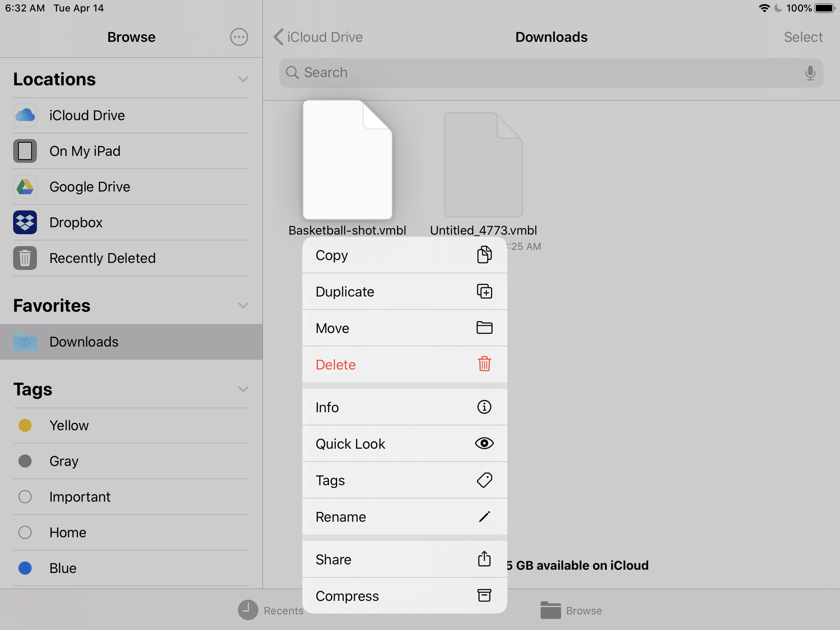Tap the Recents icon in the bottom bar
The image size is (840, 630).
click(248, 610)
